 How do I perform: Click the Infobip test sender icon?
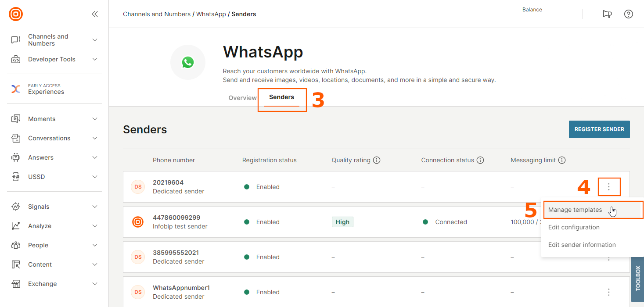[x=138, y=222]
